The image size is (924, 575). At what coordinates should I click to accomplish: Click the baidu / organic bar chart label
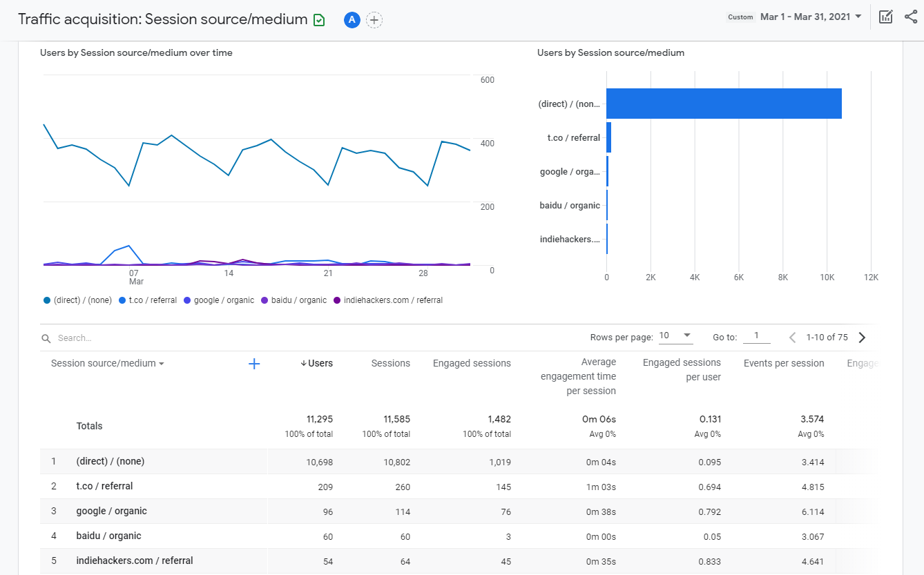[570, 206]
